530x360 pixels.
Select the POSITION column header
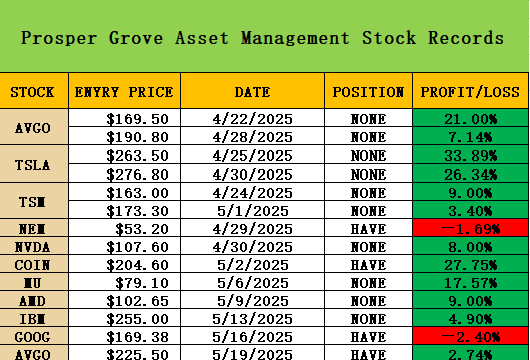(x=368, y=91)
